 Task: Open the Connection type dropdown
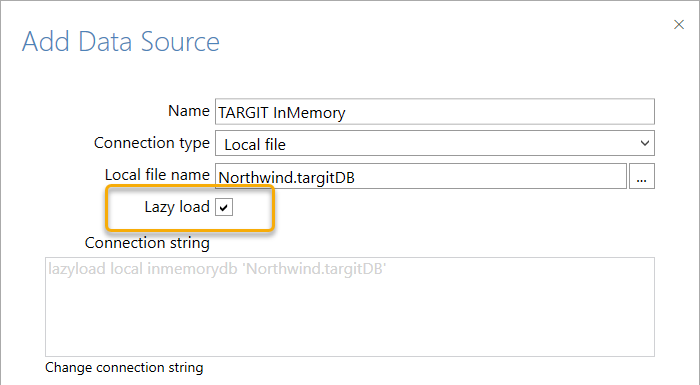[x=435, y=143]
